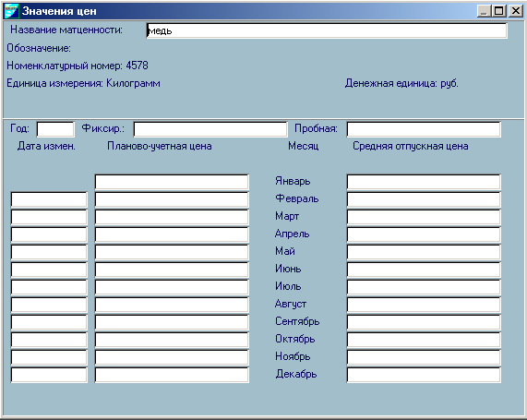Select the planned price field in Сентябрь row
Image resolution: width=527 pixels, height=420 pixels.
click(172, 322)
